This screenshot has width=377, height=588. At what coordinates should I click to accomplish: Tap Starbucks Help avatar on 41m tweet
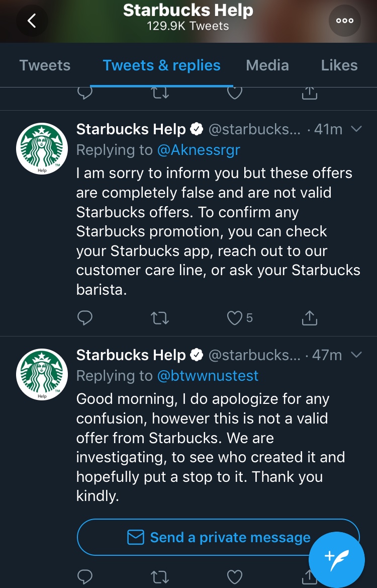point(42,148)
